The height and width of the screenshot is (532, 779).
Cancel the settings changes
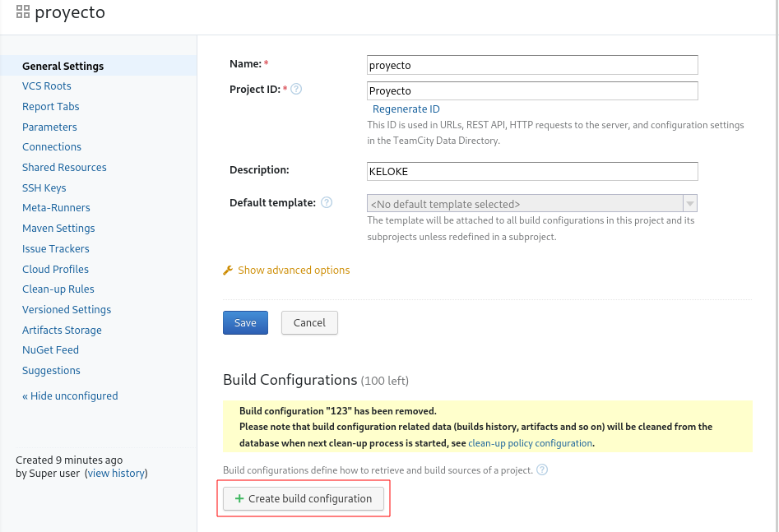[x=309, y=323]
